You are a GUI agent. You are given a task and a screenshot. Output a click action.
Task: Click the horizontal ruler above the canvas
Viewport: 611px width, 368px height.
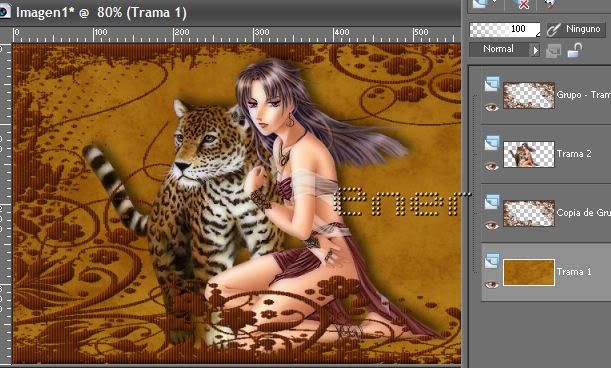coord(236,35)
